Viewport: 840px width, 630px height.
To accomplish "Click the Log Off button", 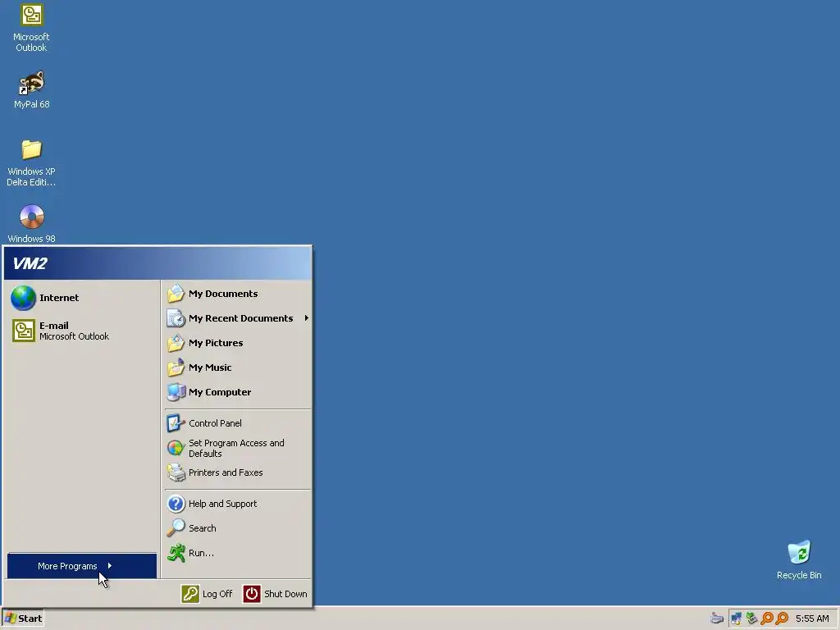I will click(x=208, y=594).
